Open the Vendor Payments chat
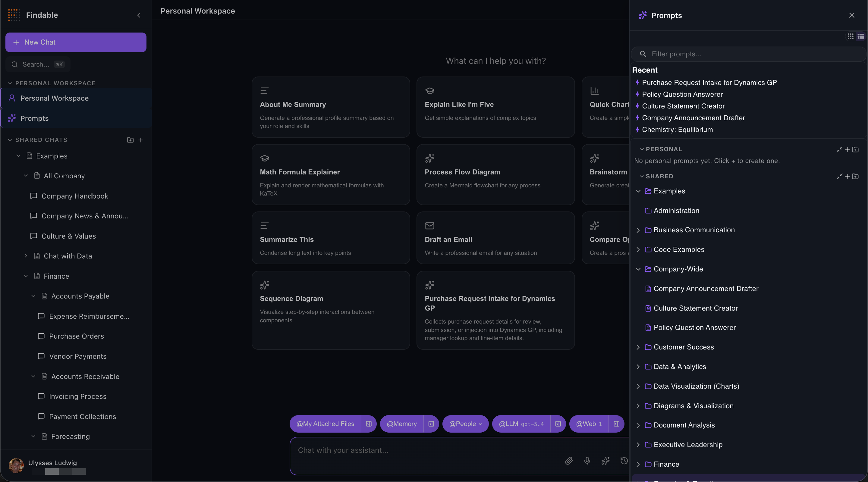Viewport: 868px width, 482px height. pos(78,356)
